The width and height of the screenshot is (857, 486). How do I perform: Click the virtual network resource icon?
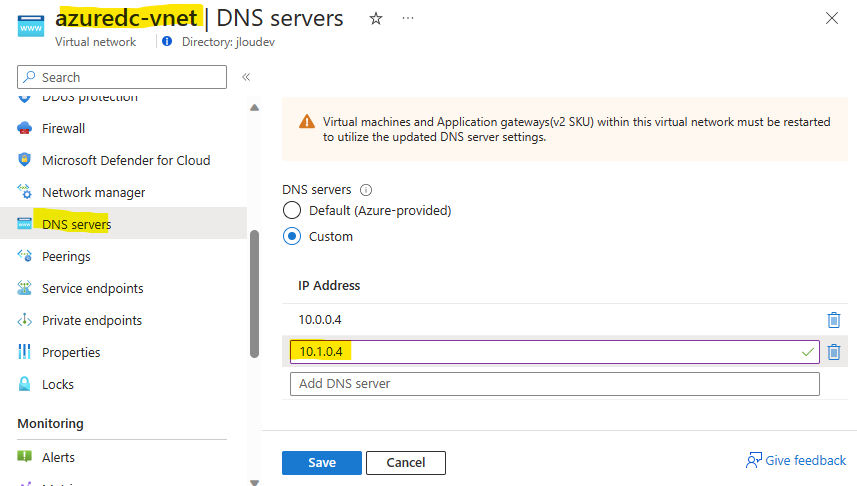(31, 27)
